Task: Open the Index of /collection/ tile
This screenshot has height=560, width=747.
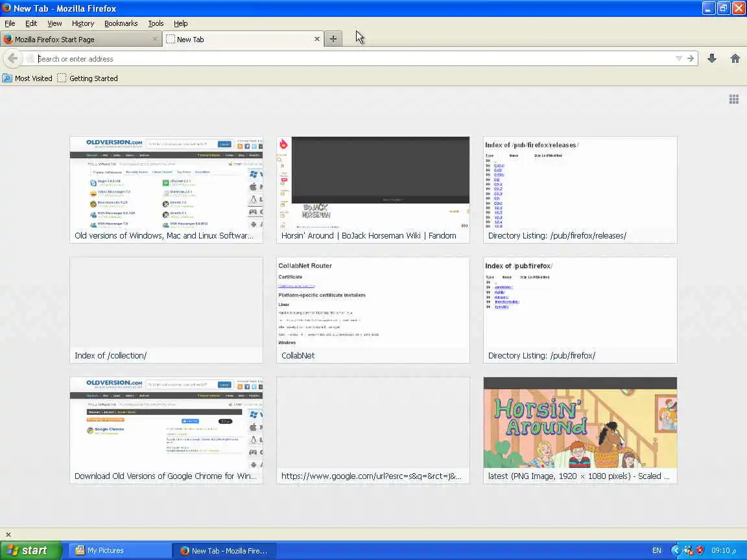Action: (x=166, y=310)
